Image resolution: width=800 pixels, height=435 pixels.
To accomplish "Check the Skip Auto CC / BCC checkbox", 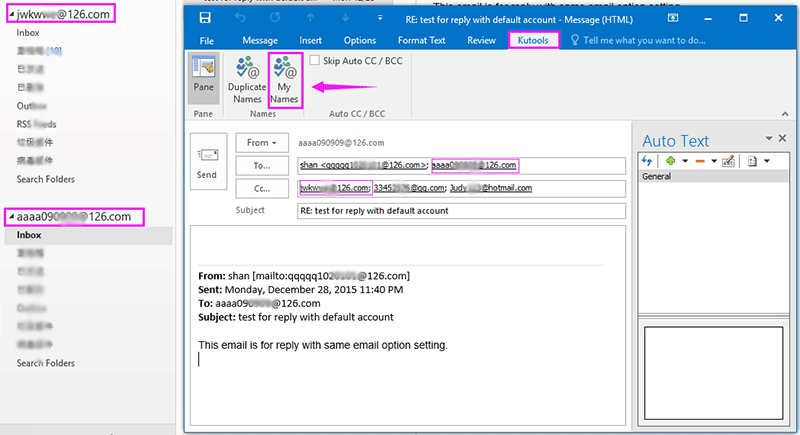I will coord(315,60).
